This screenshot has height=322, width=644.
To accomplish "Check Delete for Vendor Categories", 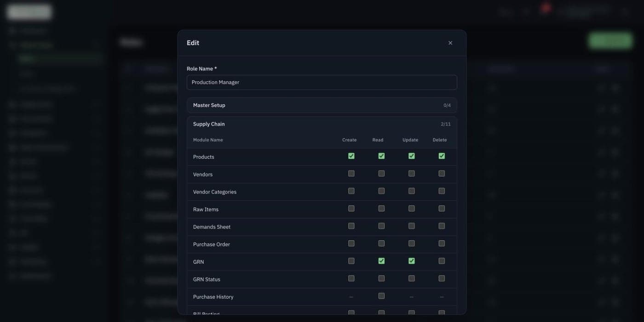I will tap(442, 191).
